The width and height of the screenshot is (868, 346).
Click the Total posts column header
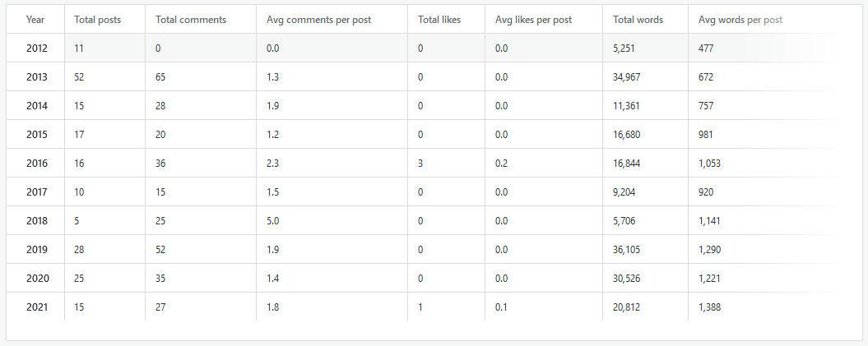97,19
